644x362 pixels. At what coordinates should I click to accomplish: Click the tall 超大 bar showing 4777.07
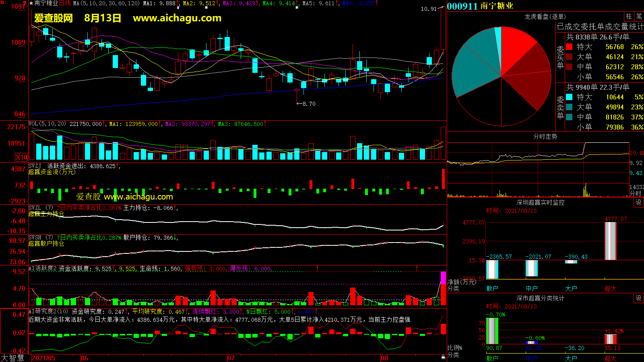pyautogui.click(x=610, y=241)
